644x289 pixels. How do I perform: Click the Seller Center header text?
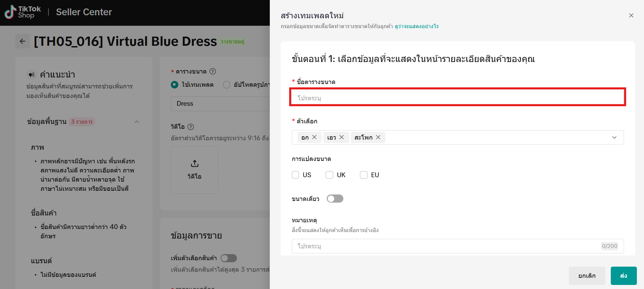pyautogui.click(x=84, y=12)
